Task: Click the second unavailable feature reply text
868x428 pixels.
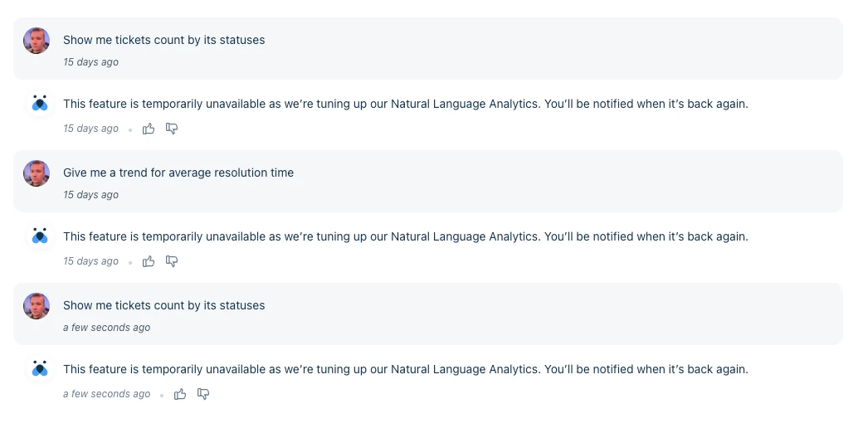Action: 405,236
